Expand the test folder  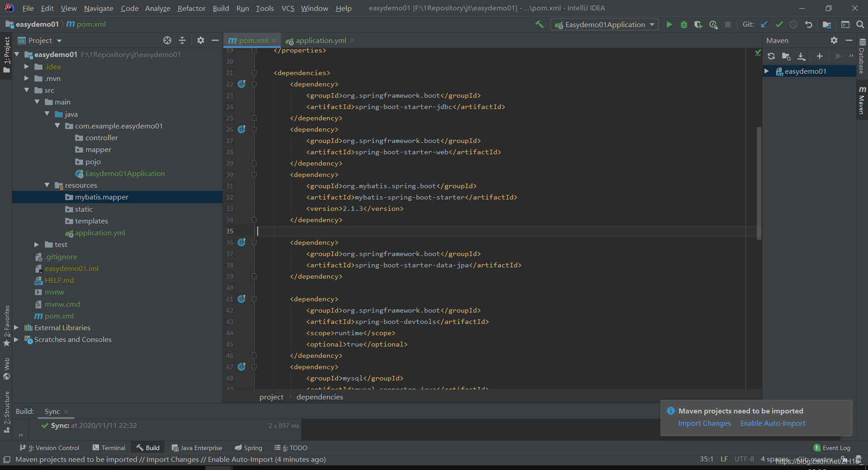tap(37, 244)
